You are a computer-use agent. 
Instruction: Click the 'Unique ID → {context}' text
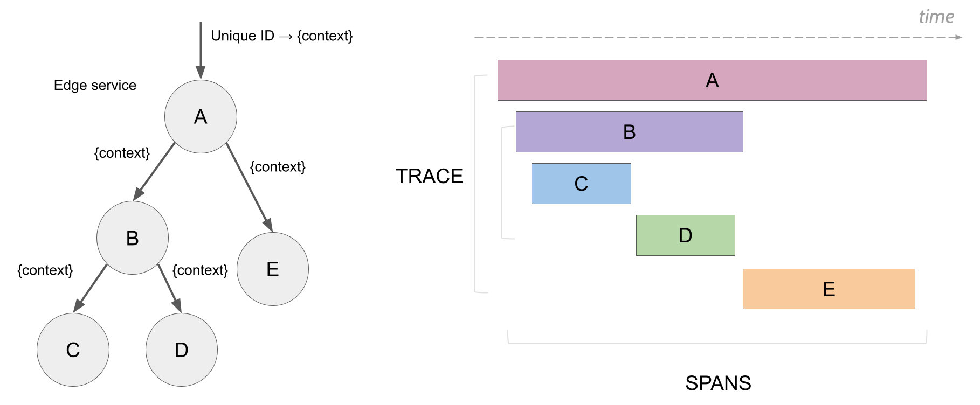click(x=281, y=36)
